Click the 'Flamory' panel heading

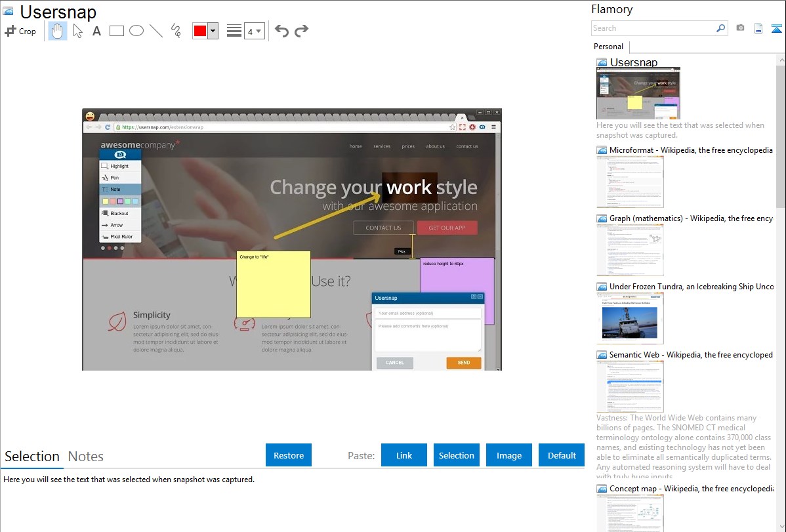(612, 9)
